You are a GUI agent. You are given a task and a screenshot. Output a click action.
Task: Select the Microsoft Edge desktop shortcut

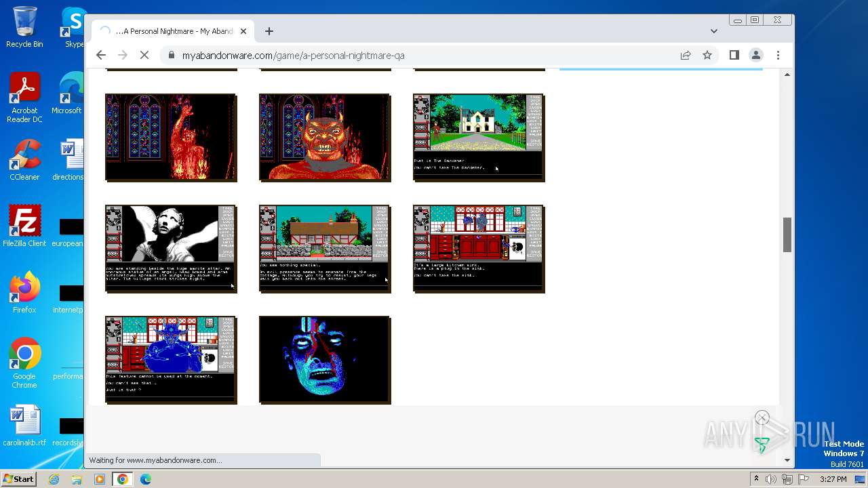click(x=68, y=94)
